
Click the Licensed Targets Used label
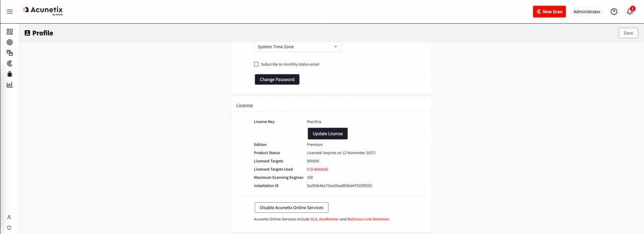point(273,169)
